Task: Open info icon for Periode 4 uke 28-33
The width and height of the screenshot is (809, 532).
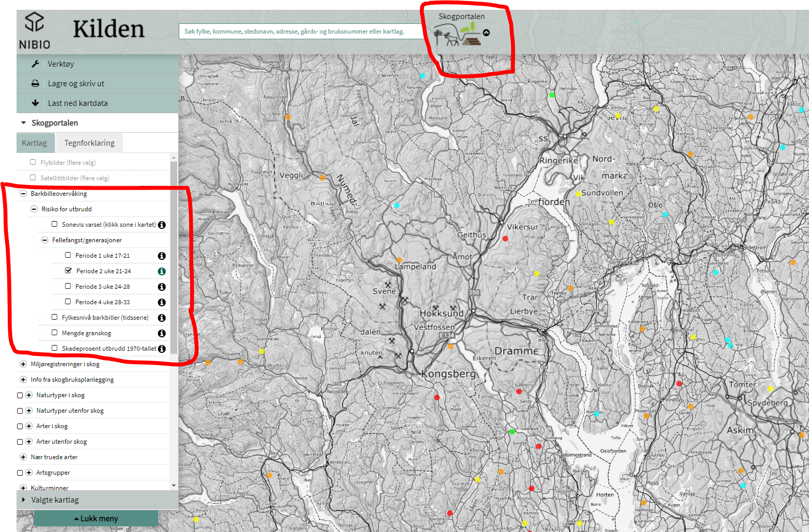Action: pos(162,302)
